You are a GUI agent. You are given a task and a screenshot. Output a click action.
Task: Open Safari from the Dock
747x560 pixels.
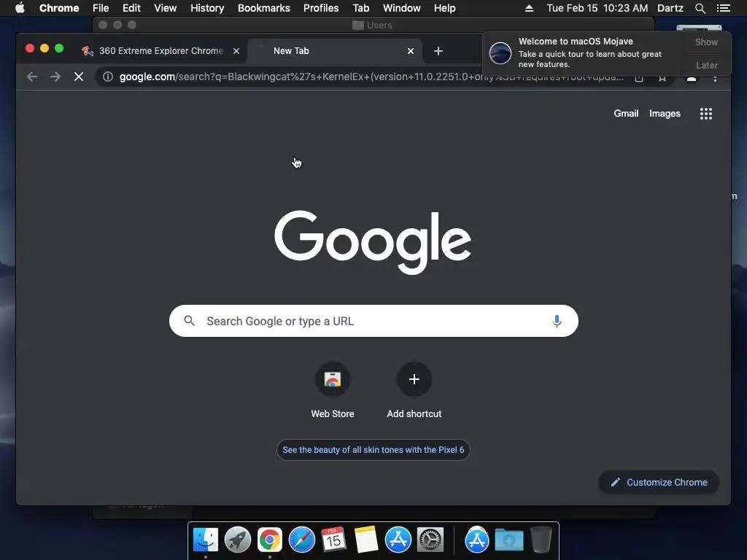coord(301,540)
